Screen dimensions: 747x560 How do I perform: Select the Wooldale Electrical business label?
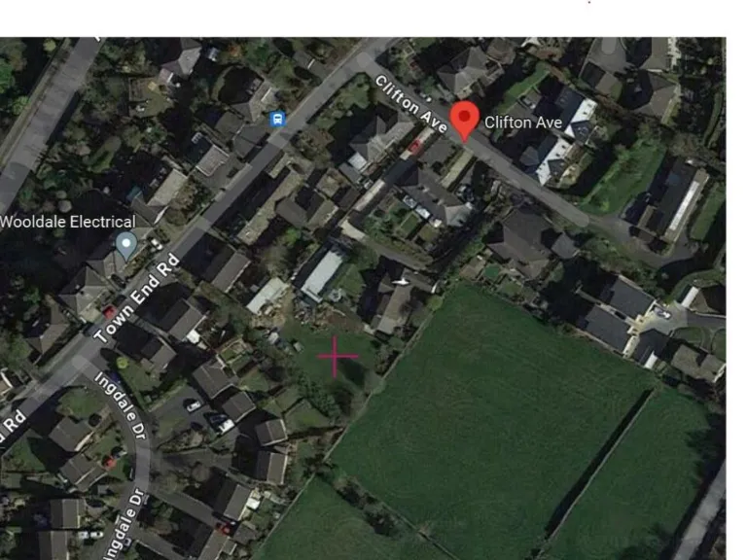pyautogui.click(x=68, y=222)
